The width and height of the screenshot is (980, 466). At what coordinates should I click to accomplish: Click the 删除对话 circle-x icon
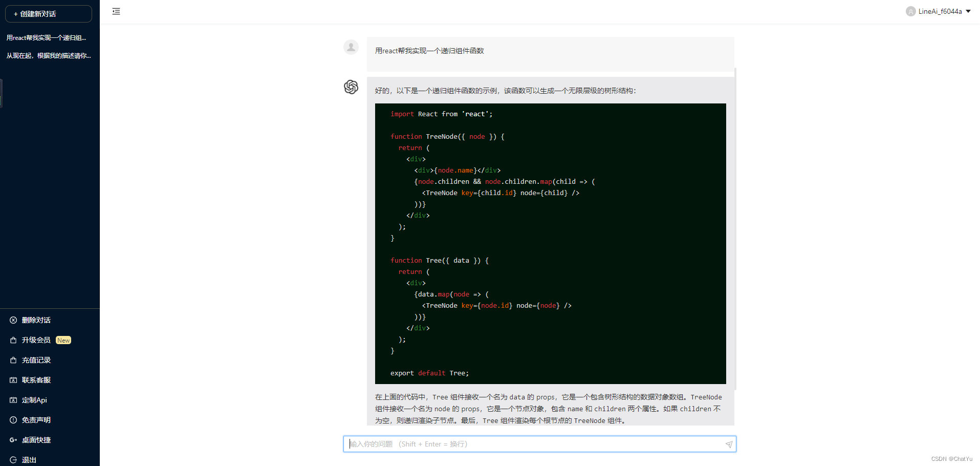(13, 320)
